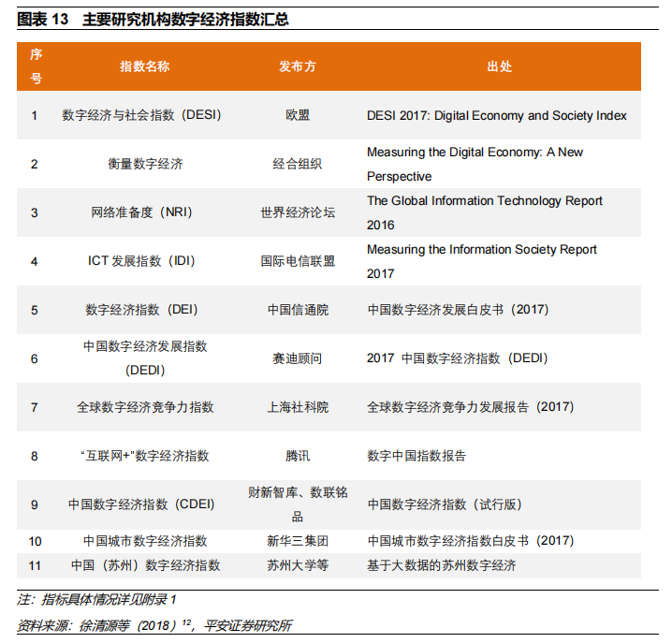Click index name 网络准备度 (NRI)
This screenshot has height=643, width=672.
pyautogui.click(x=141, y=212)
